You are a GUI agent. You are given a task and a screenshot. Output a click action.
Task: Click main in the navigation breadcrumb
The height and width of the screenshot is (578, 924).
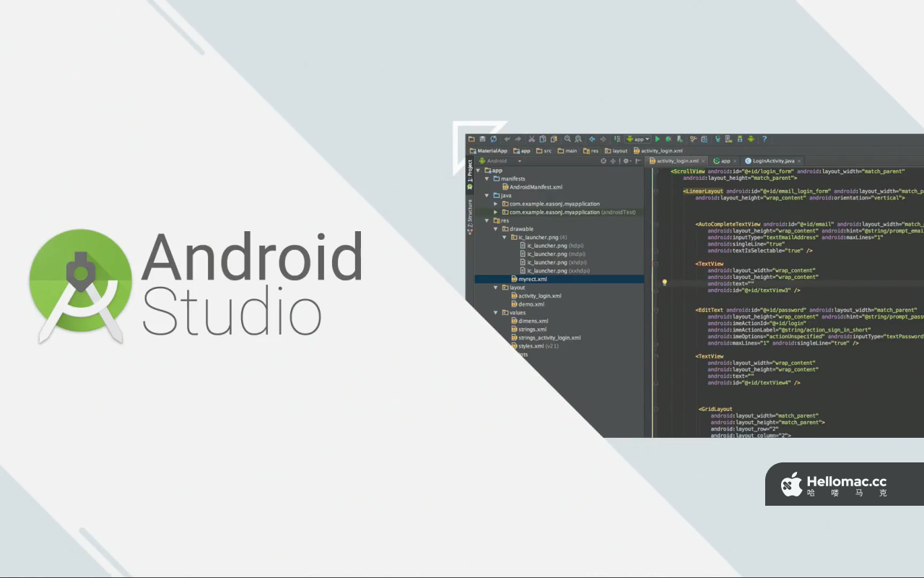point(567,151)
